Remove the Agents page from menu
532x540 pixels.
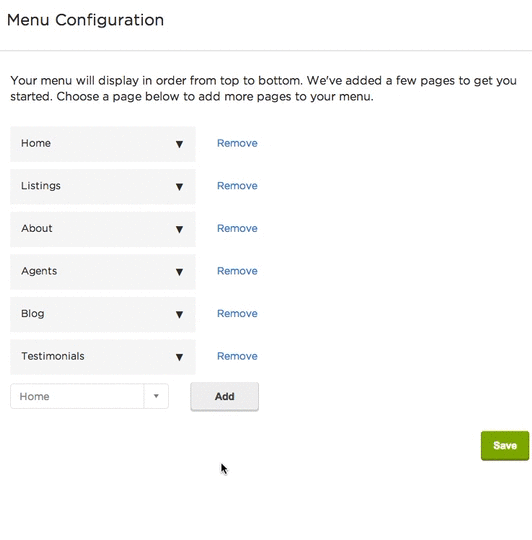(x=237, y=271)
